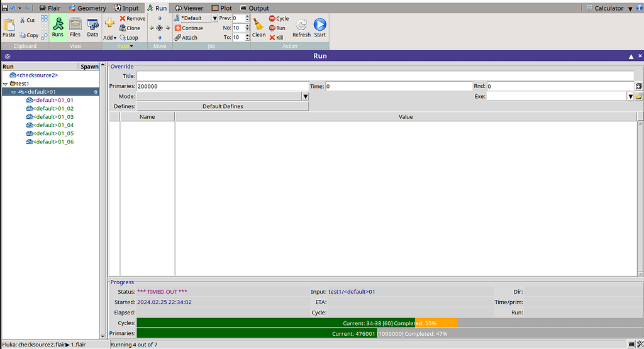
Task: Remove the selected run
Action: tap(132, 18)
